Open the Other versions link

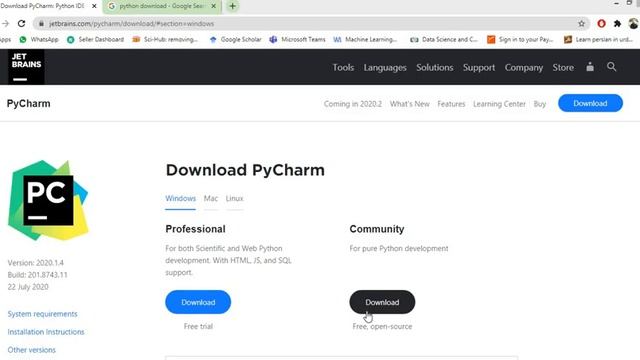31,350
